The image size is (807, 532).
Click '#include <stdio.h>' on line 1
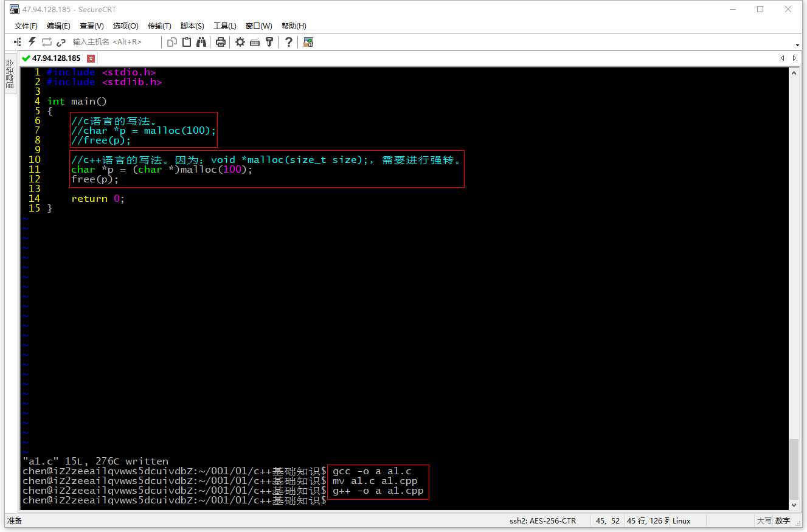[102, 72]
